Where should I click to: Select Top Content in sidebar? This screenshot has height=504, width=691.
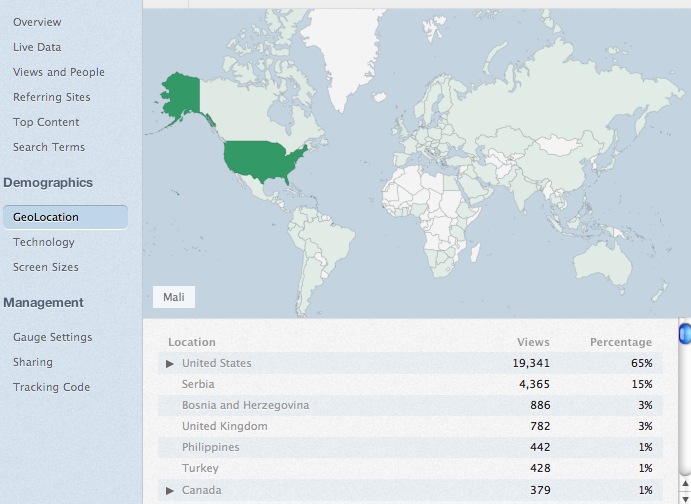point(46,122)
